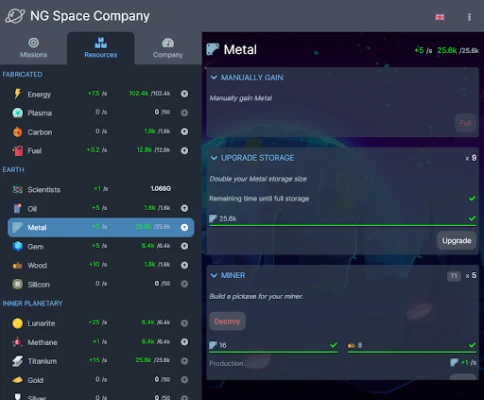Click the plus icon beside Oil
This screenshot has height=400, width=484.
tap(184, 208)
